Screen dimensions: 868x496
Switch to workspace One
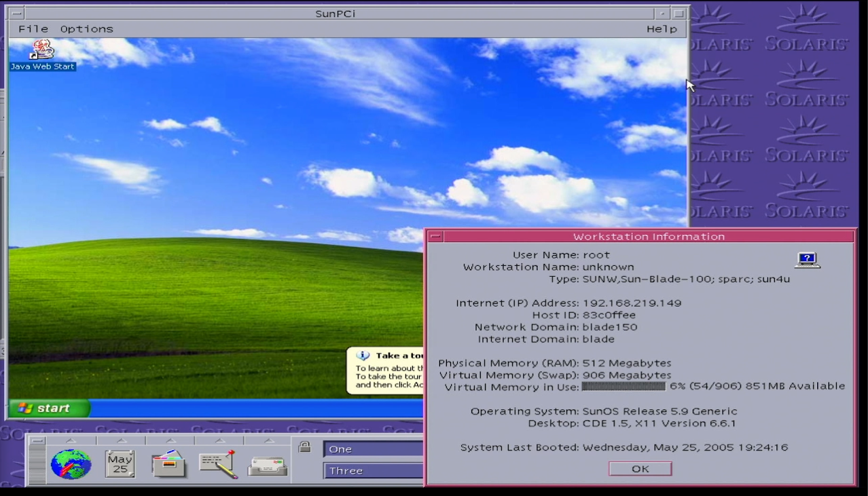(373, 449)
